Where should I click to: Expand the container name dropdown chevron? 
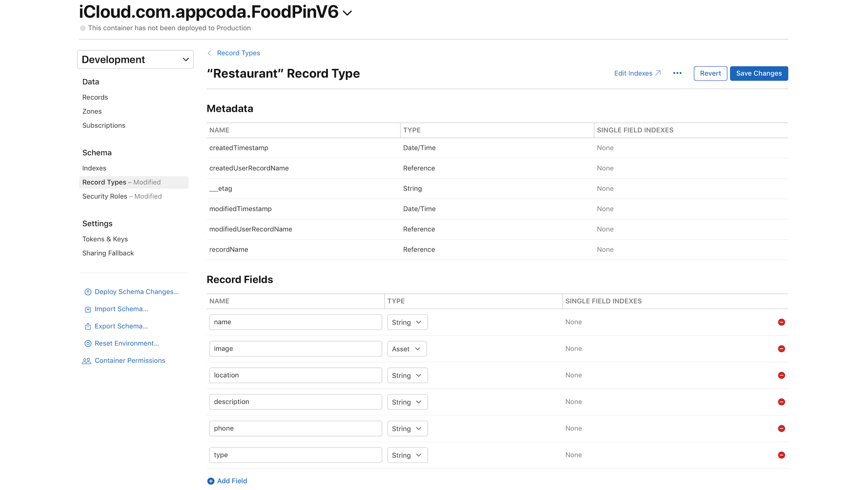click(x=347, y=13)
